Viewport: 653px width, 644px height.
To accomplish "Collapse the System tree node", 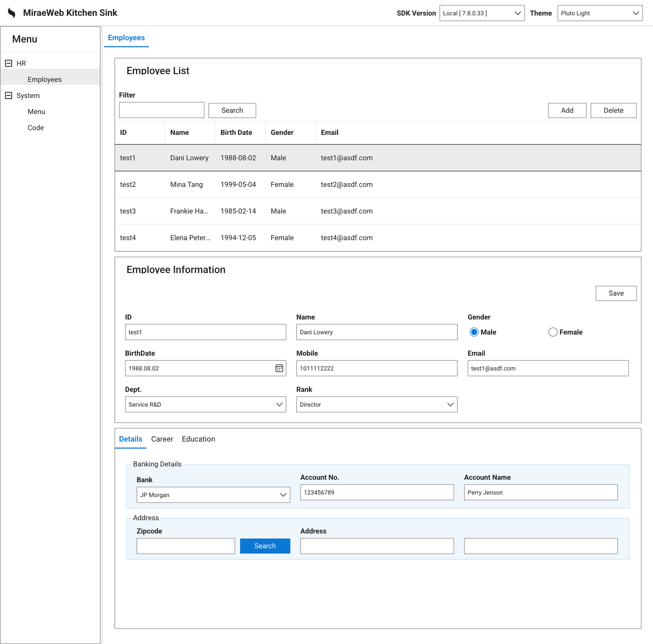I will 9,95.
